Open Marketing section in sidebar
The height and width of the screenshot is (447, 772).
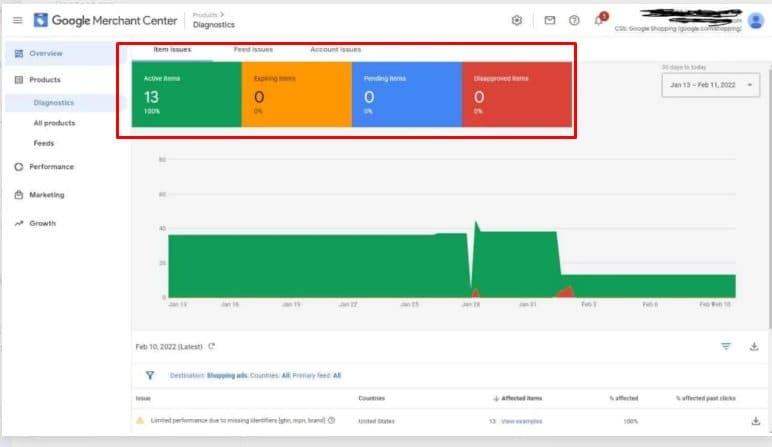tap(47, 195)
